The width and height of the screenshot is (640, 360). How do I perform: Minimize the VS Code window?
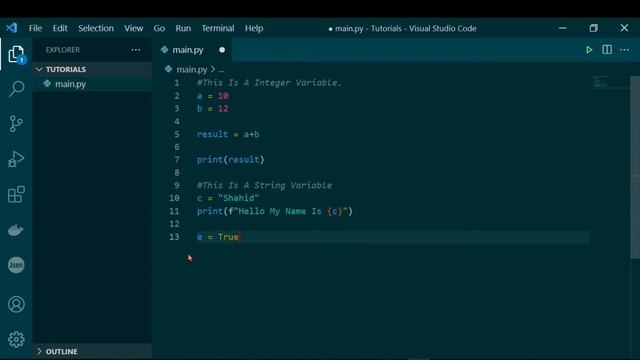[562, 28]
